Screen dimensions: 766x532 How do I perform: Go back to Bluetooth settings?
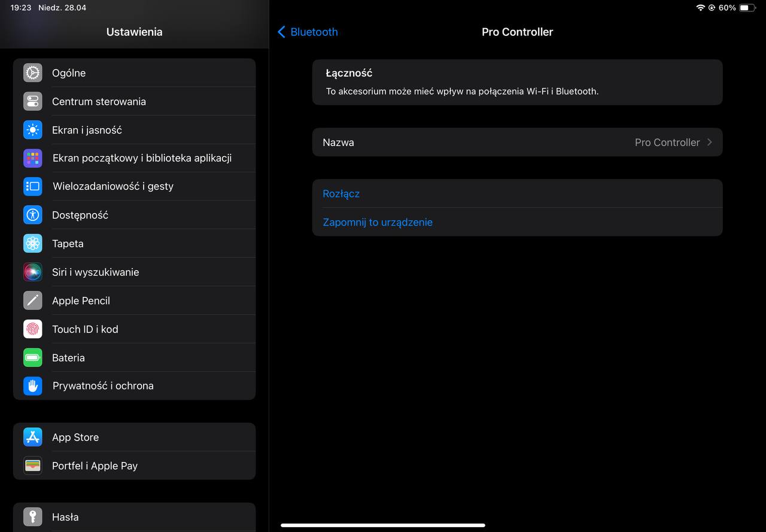point(308,32)
